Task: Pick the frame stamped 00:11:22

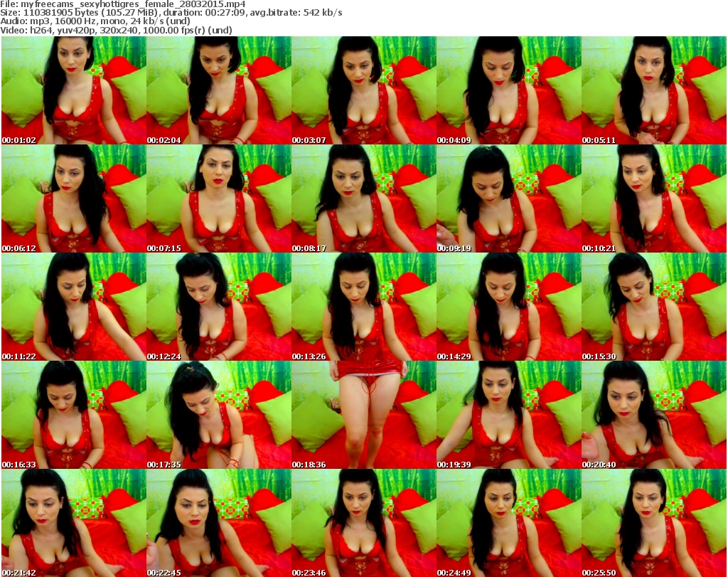Action: point(74,307)
